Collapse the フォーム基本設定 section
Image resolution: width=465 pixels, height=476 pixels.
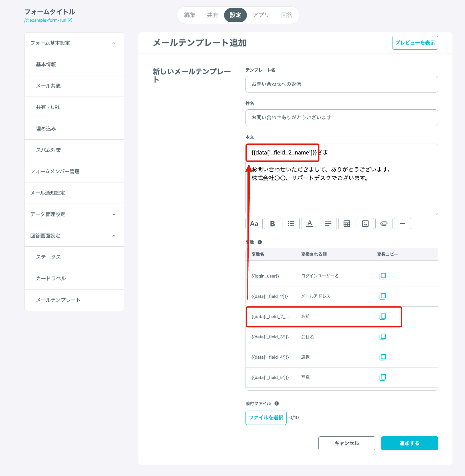[114, 43]
